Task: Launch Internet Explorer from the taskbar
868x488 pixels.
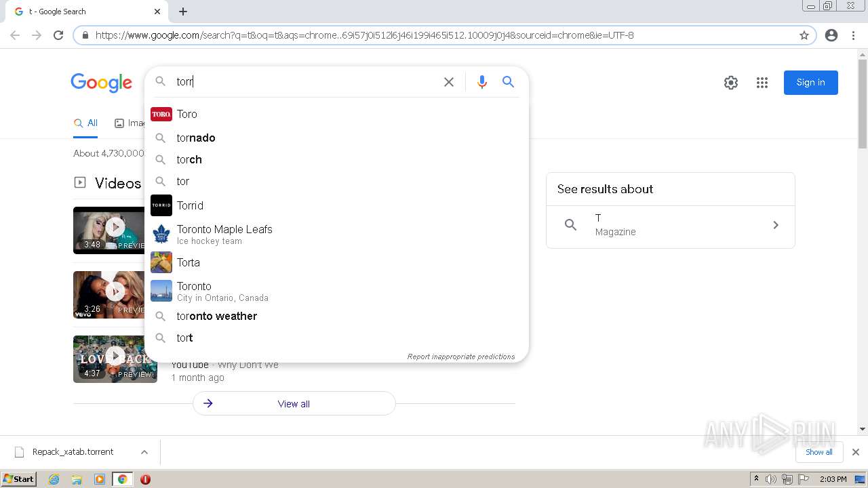Action: point(54,479)
